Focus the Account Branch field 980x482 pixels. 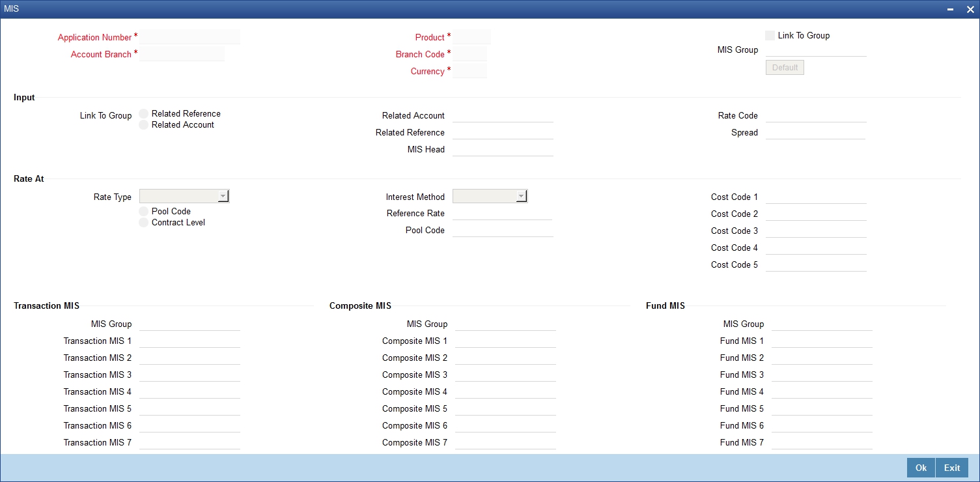[x=182, y=54]
